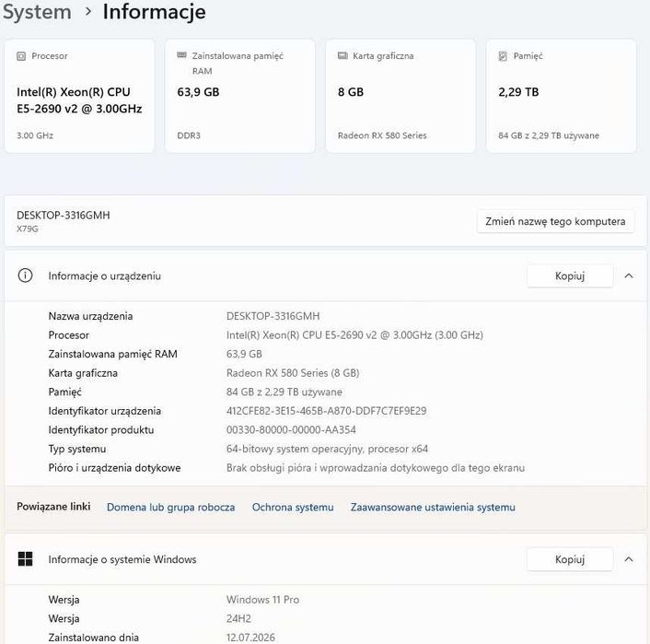Select Radeon RX 580 Series (8 GB) value
650x644 pixels.
point(293,372)
